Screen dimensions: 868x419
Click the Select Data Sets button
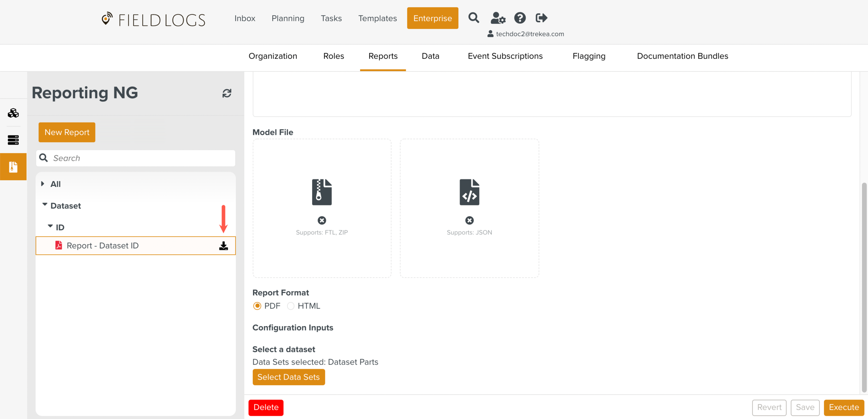pos(288,377)
